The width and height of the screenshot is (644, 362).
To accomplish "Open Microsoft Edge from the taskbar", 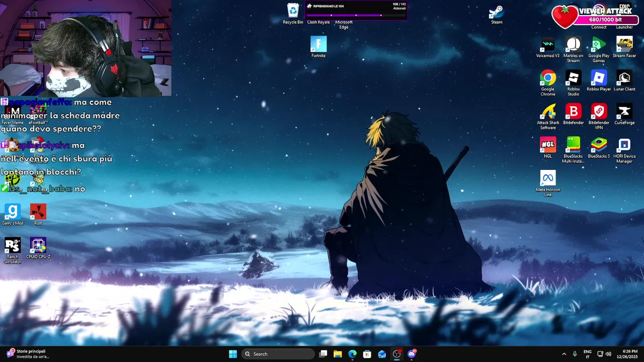I will coord(353,354).
